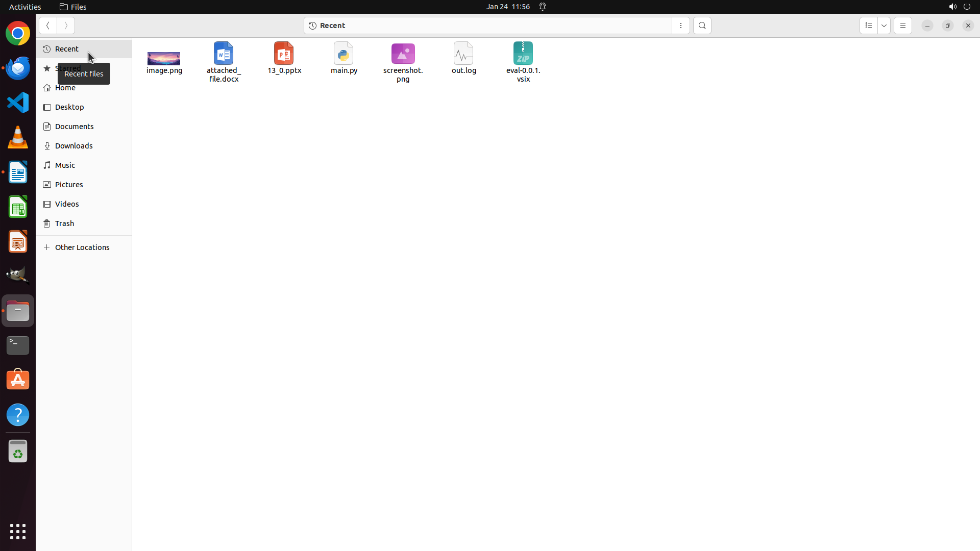Select the main.py Python file
The width and height of the screenshot is (980, 551).
pos(344,58)
